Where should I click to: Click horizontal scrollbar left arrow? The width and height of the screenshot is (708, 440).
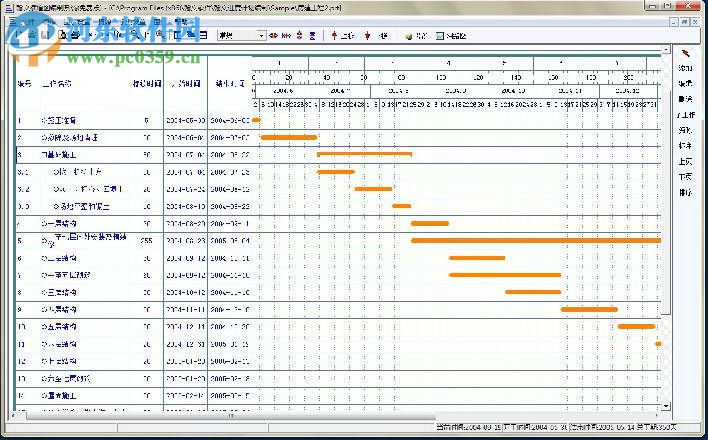pyautogui.click(x=13, y=415)
